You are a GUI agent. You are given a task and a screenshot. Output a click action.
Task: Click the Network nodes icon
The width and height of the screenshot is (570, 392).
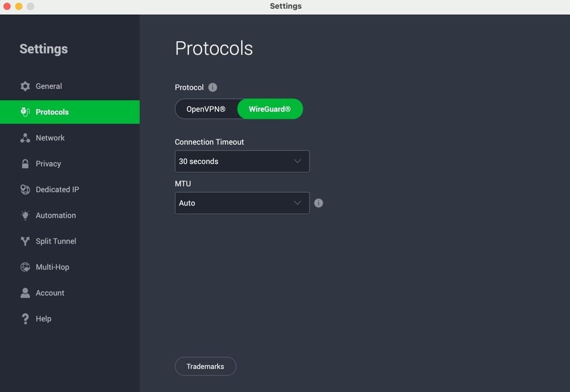25,138
